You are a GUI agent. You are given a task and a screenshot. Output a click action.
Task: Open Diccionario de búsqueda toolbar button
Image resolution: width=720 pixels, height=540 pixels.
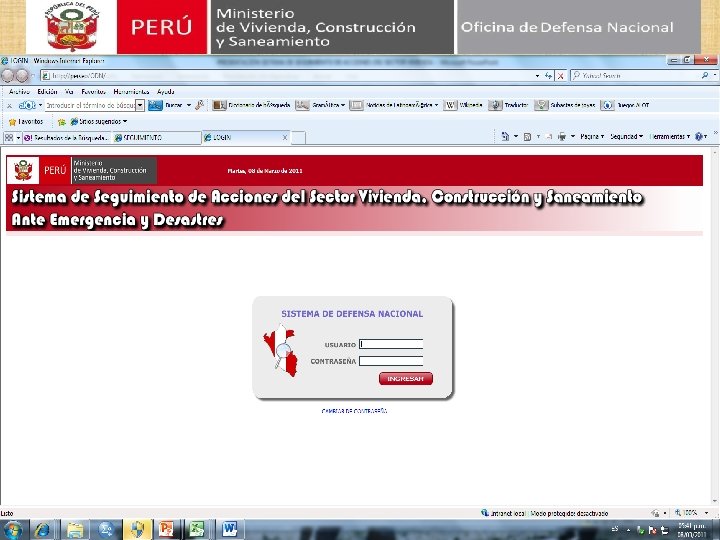pos(251,106)
